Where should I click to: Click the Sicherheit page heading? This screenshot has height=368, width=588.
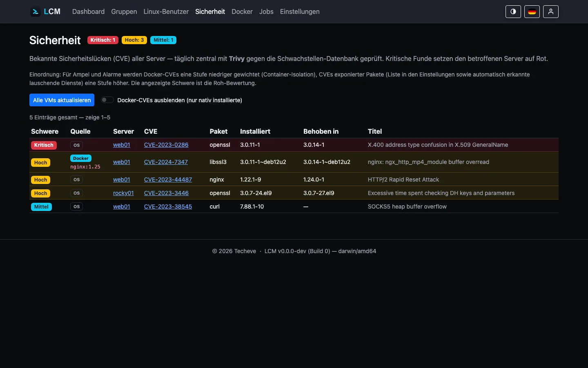coord(55,40)
